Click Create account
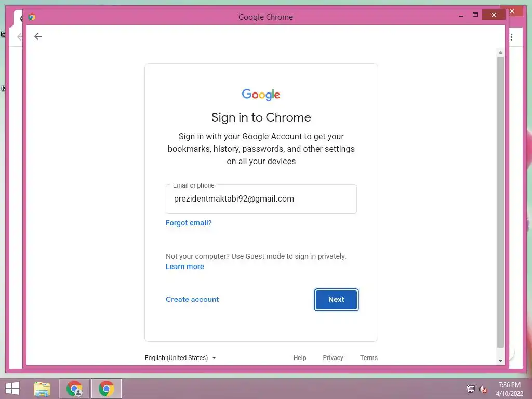 [192, 300]
